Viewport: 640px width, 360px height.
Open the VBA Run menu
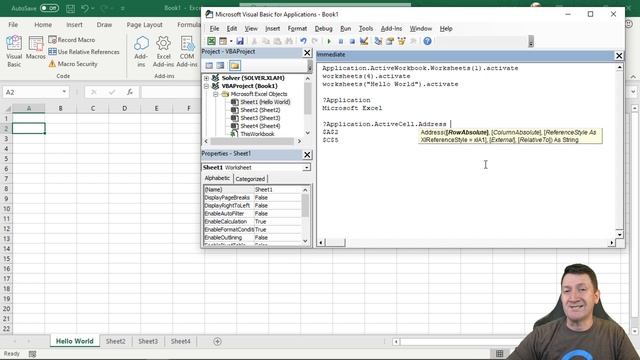click(345, 29)
